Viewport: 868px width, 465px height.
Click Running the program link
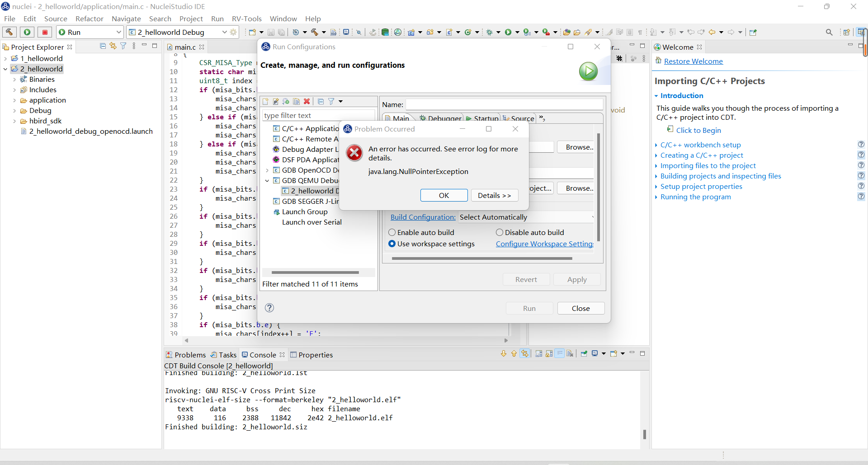696,197
